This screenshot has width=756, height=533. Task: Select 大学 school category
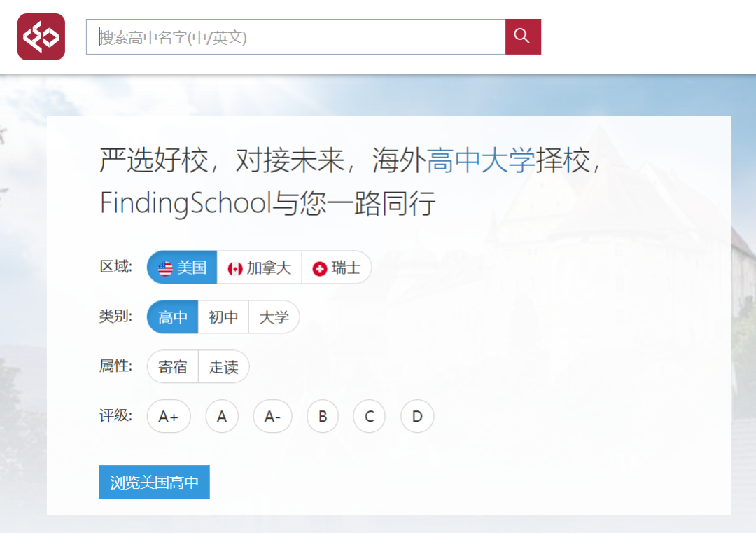point(274,317)
